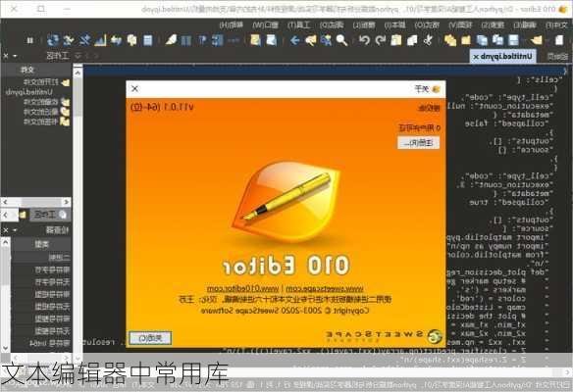Click the 关闭(C) button in About dialog
Image resolution: width=573 pixels, height=392 pixels.
(150, 338)
